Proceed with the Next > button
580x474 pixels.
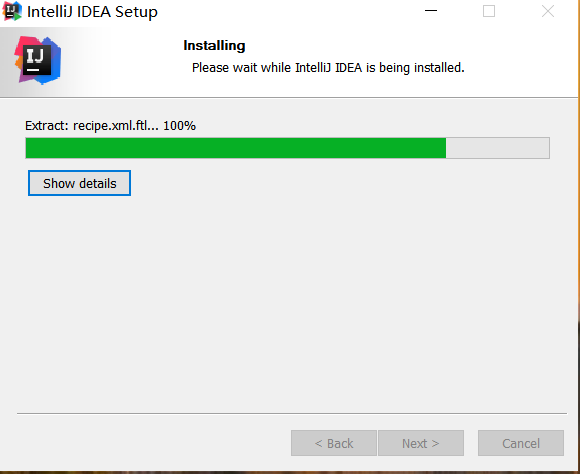tap(421, 443)
